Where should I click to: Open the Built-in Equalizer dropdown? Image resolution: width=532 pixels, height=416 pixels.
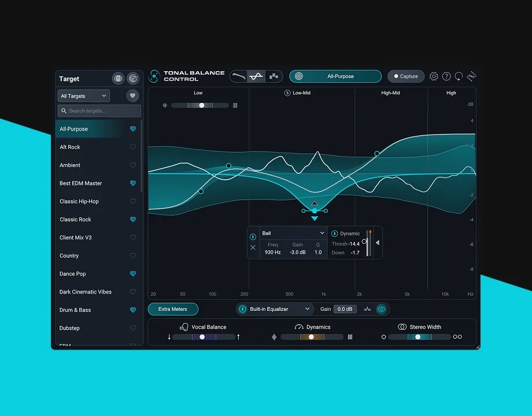[x=279, y=309]
